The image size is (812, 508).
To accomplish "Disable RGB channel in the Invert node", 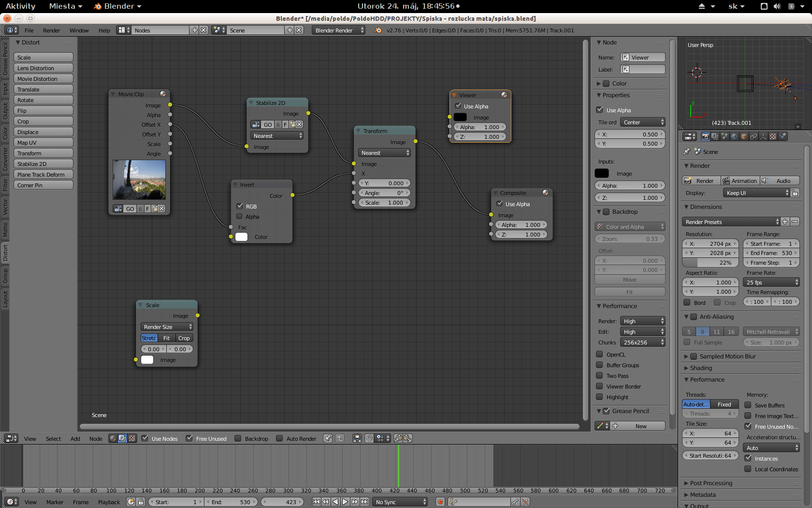I will 240,206.
